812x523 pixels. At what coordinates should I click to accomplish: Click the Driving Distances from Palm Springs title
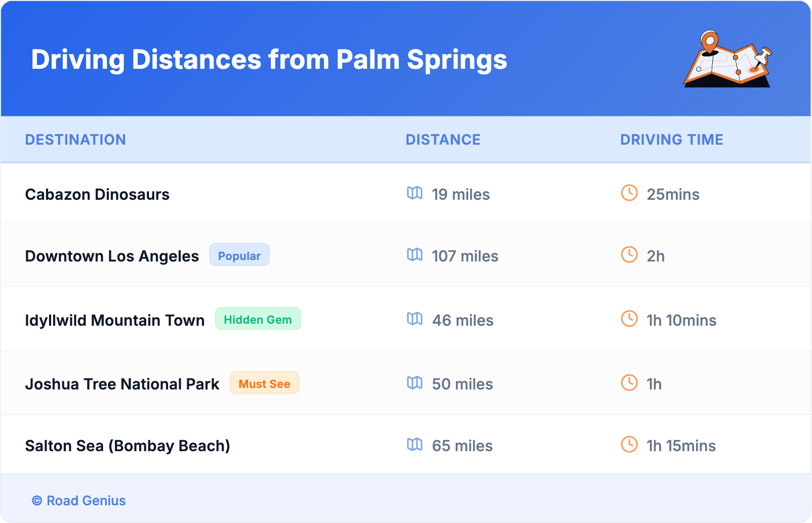269,60
